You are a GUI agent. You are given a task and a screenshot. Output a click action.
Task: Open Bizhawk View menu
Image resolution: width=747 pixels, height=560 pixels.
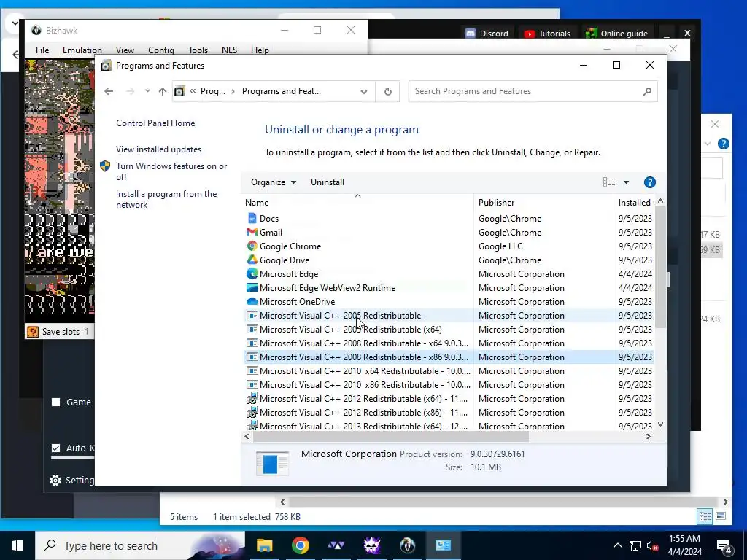coord(125,50)
